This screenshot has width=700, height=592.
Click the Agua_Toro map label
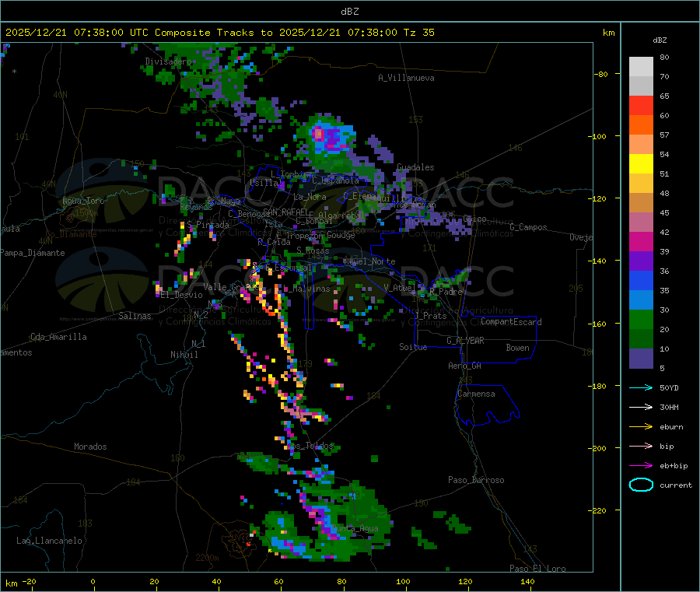[83, 201]
